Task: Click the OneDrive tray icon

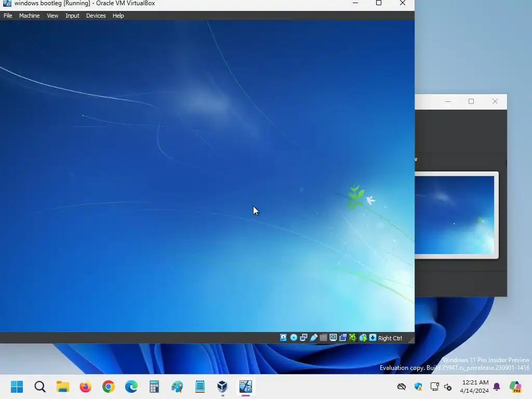Action: point(402,387)
